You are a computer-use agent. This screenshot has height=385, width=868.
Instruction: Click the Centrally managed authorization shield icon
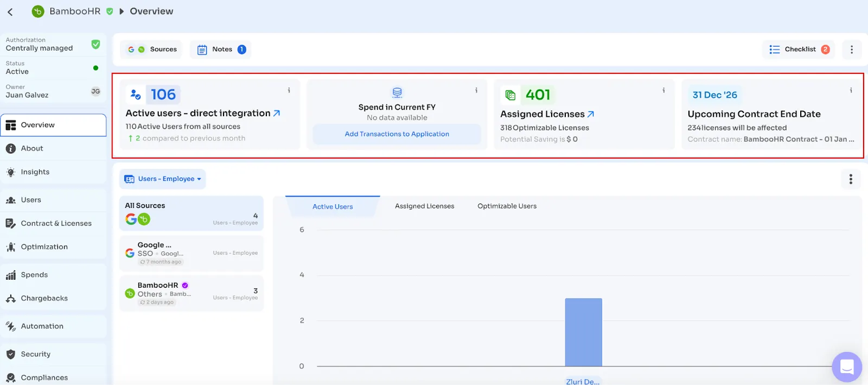[95, 44]
